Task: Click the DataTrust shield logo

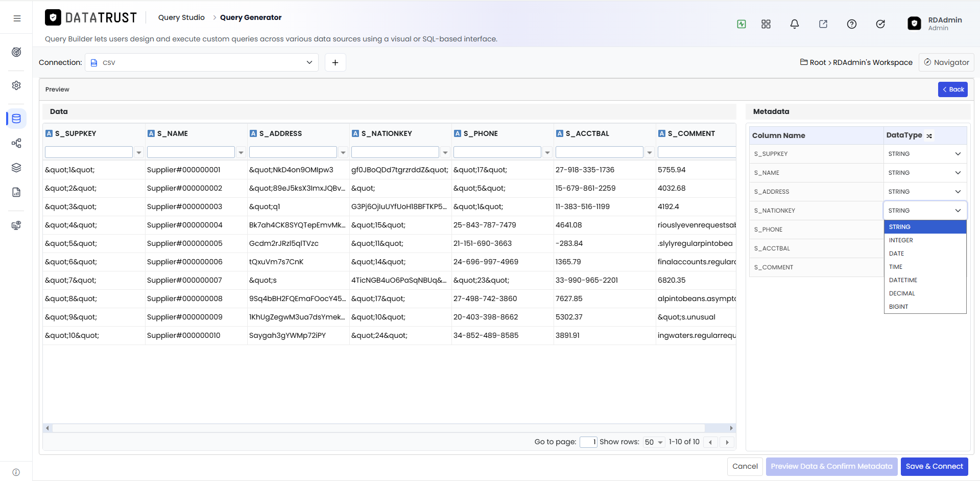Action: tap(53, 18)
